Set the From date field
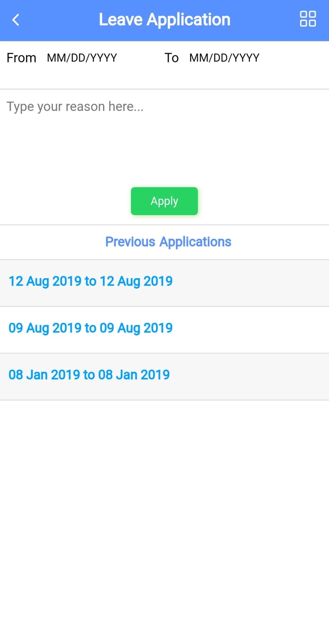Viewport: 329px width, 644px height. point(82,58)
